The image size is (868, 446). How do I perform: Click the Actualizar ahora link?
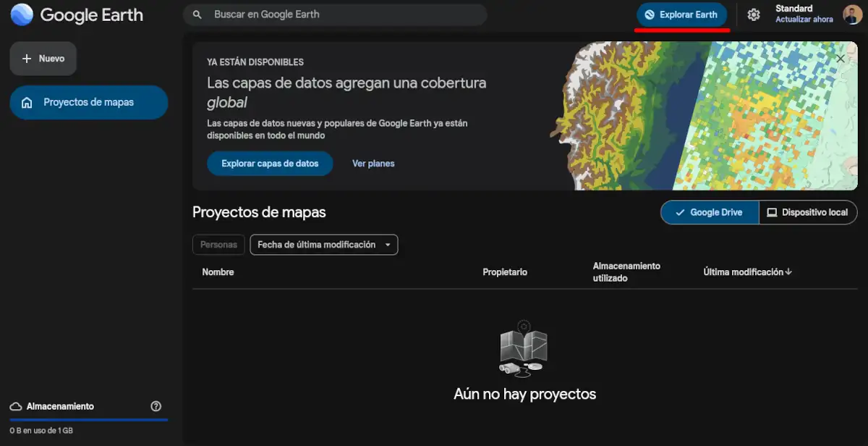click(804, 20)
